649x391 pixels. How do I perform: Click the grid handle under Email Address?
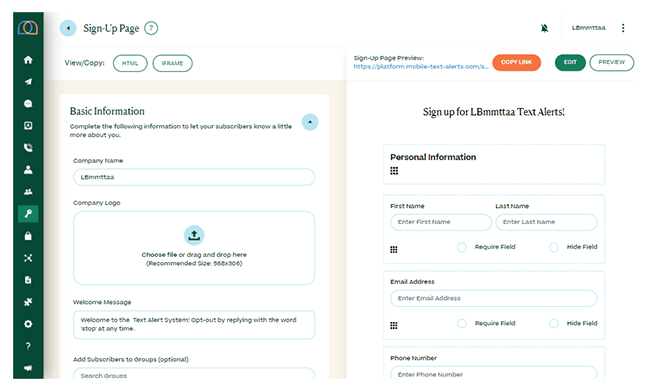(394, 325)
